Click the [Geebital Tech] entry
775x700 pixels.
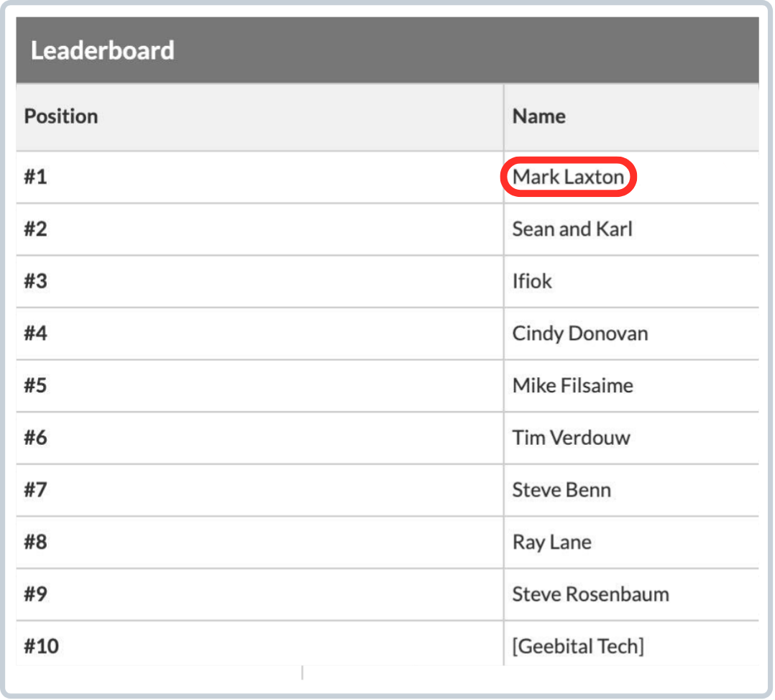(578, 646)
